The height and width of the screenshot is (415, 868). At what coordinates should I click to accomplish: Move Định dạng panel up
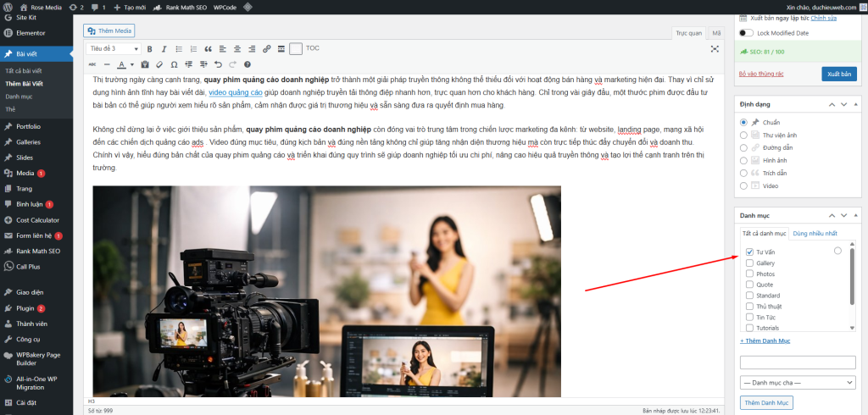coord(832,104)
